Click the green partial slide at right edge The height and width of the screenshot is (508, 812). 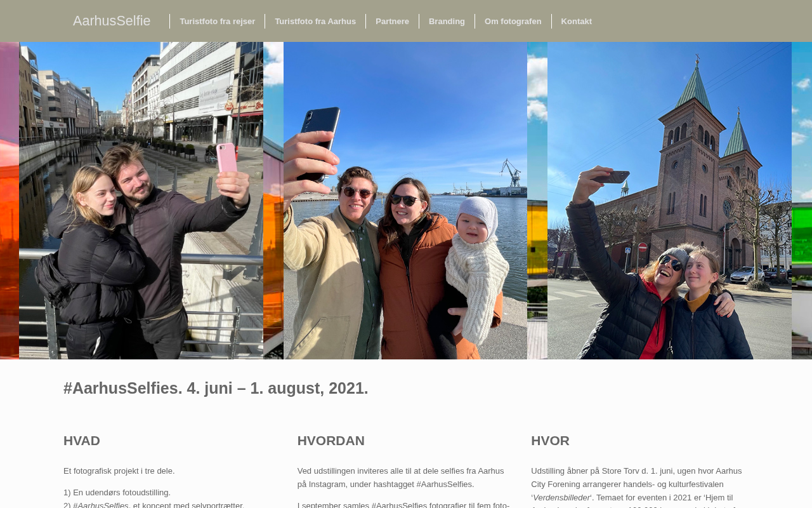pyautogui.click(x=802, y=201)
